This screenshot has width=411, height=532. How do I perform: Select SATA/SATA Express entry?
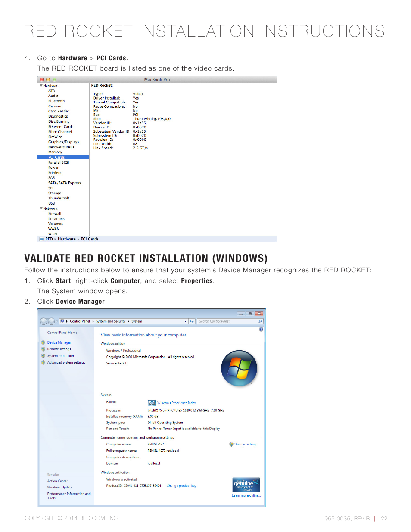tap(64, 183)
